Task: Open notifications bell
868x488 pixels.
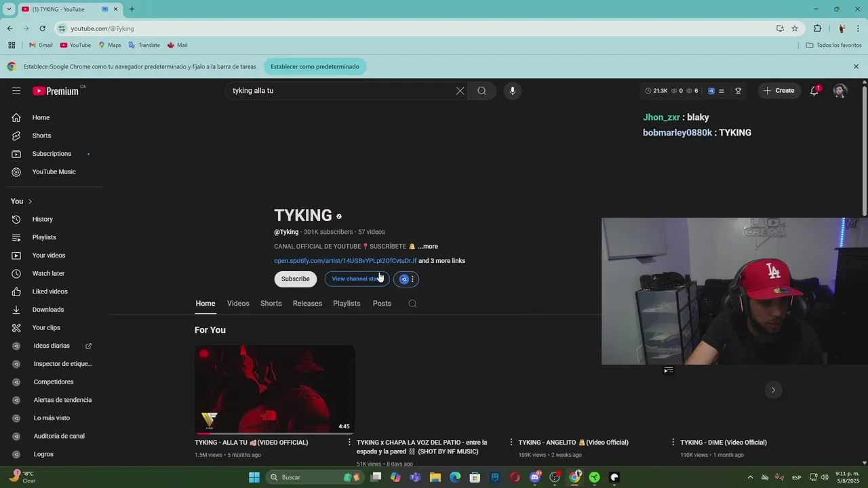Action: [x=814, y=91]
